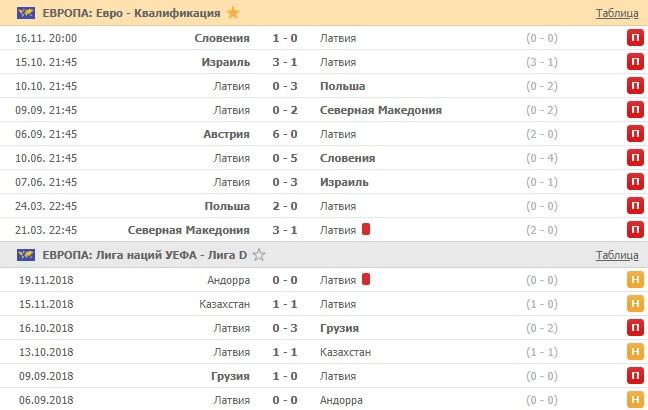Click loss badge for Грузия 1-0 Латвия match
This screenshot has width=648, height=410.
click(x=634, y=376)
